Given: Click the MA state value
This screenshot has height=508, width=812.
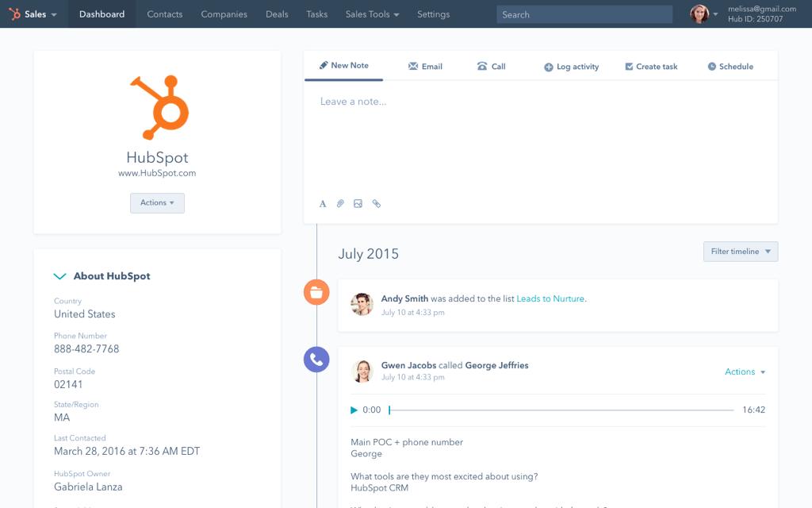Looking at the screenshot, I should pyautogui.click(x=62, y=418).
